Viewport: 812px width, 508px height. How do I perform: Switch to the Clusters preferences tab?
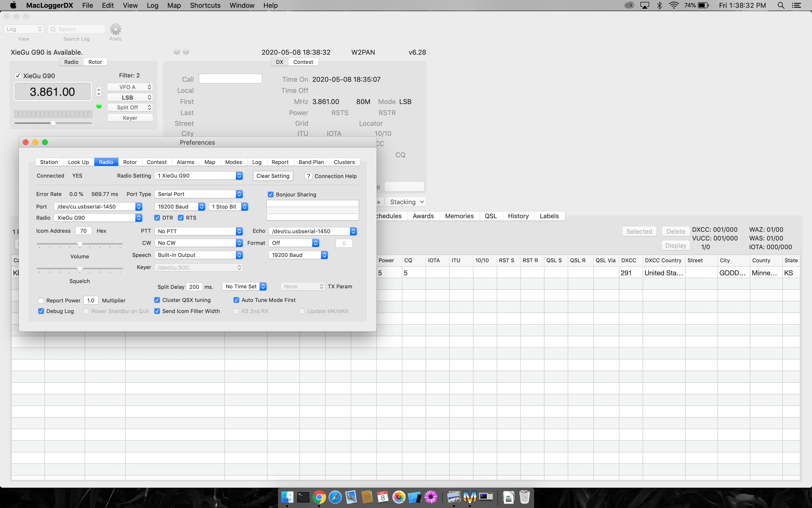(x=344, y=162)
